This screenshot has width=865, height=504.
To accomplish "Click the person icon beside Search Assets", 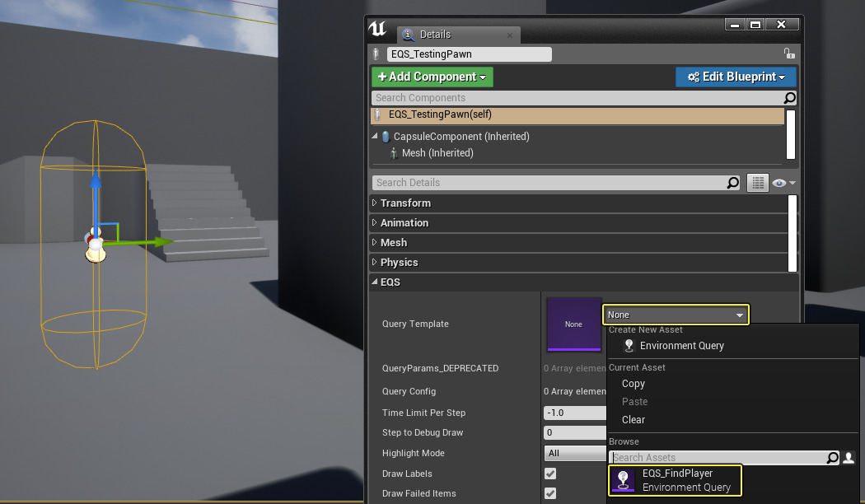I will (x=848, y=458).
